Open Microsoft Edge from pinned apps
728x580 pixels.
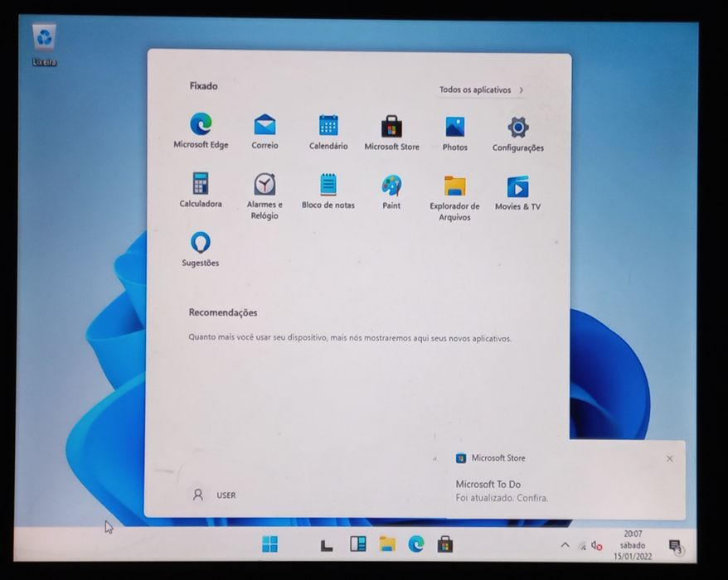coord(201,130)
